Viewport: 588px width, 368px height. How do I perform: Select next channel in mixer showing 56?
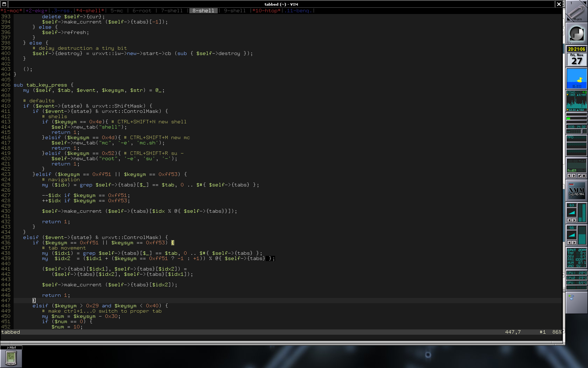(x=574, y=243)
